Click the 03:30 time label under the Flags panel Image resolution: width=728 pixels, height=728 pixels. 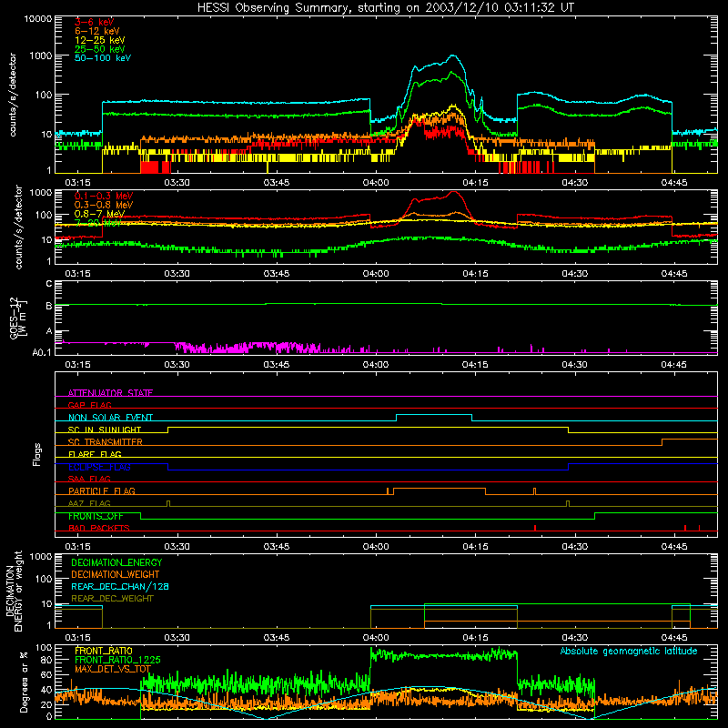(177, 547)
